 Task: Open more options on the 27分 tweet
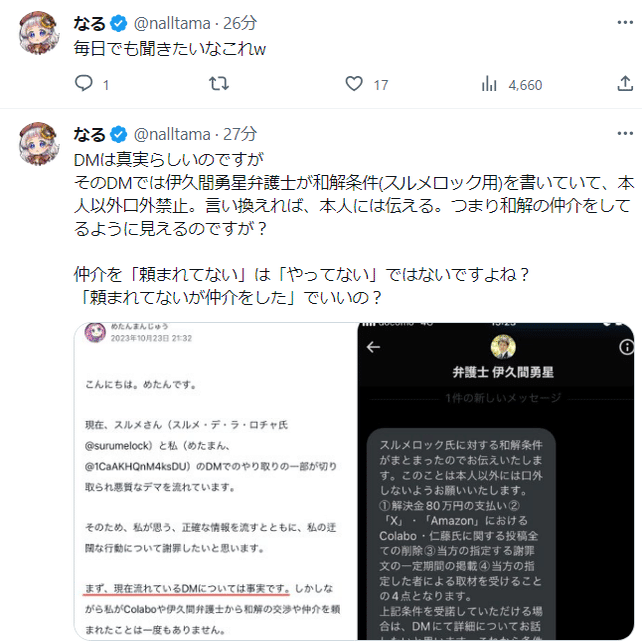pyautogui.click(x=625, y=133)
